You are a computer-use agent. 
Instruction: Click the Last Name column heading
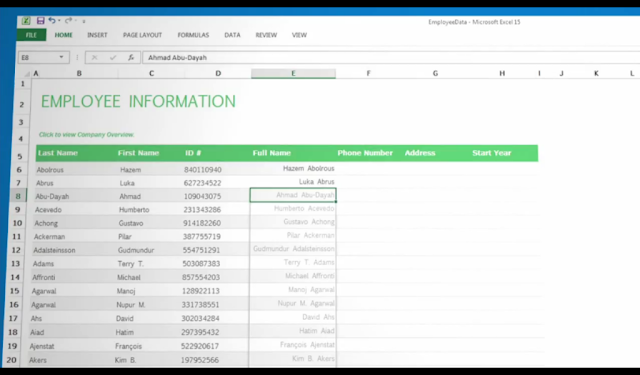point(58,153)
